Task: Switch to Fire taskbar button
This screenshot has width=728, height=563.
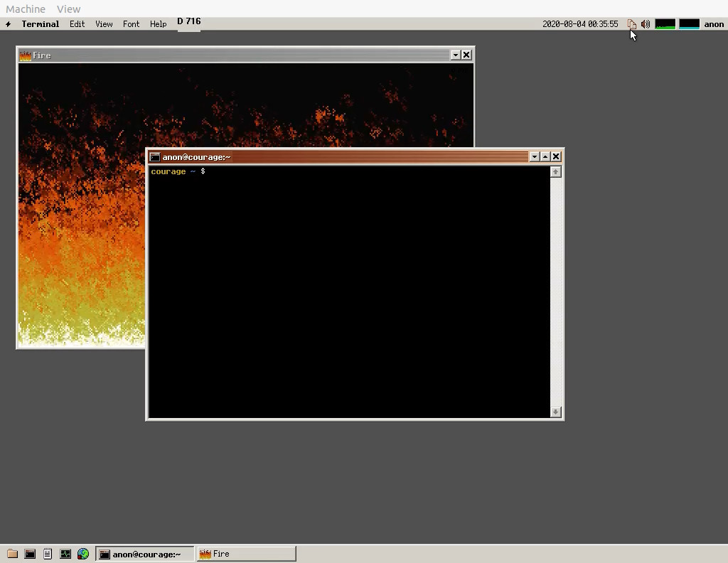Action: pos(247,554)
